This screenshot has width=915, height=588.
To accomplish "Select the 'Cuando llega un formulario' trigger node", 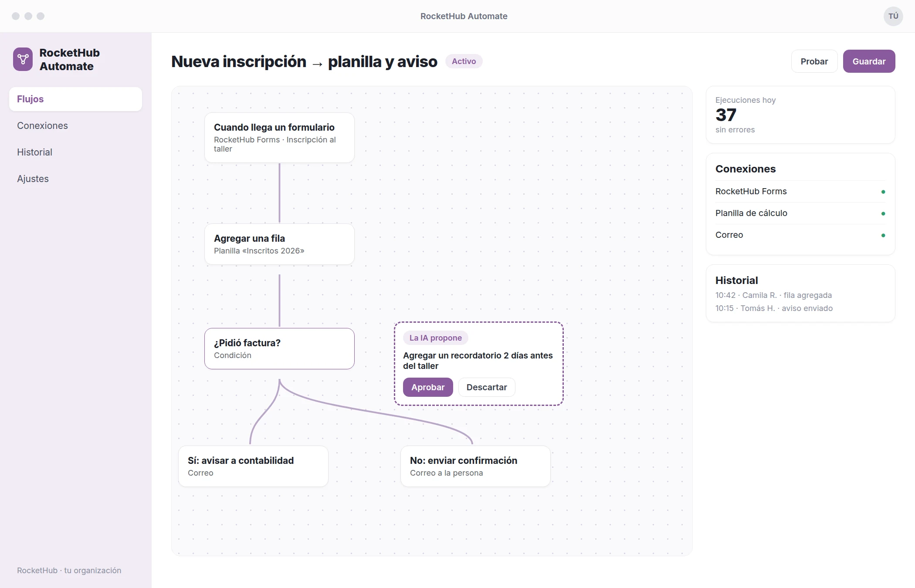I will point(279,138).
